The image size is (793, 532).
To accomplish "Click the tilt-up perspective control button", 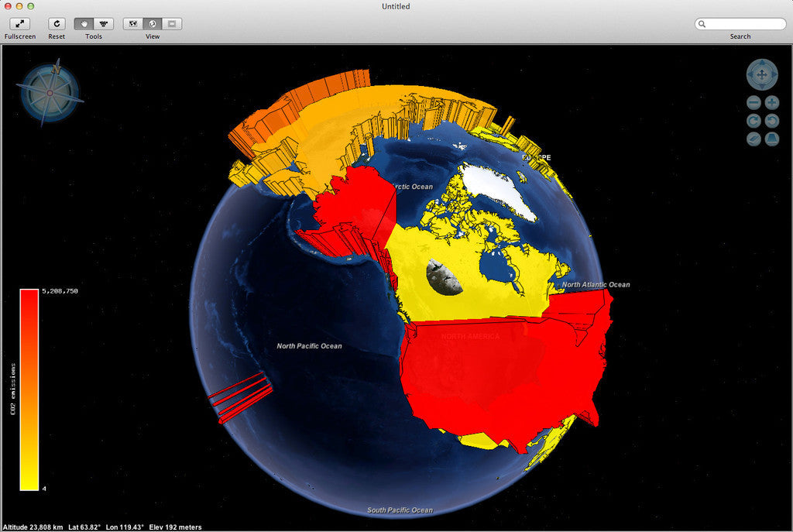I will 771,139.
